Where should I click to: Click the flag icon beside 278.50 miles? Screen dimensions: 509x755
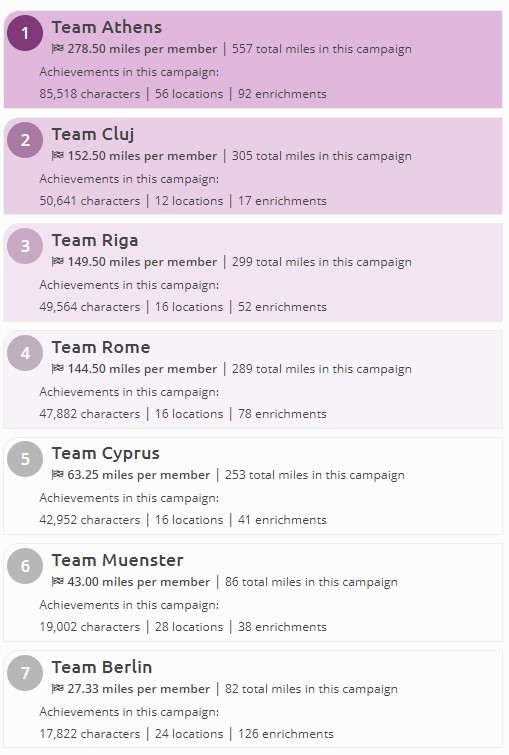pos(57,48)
